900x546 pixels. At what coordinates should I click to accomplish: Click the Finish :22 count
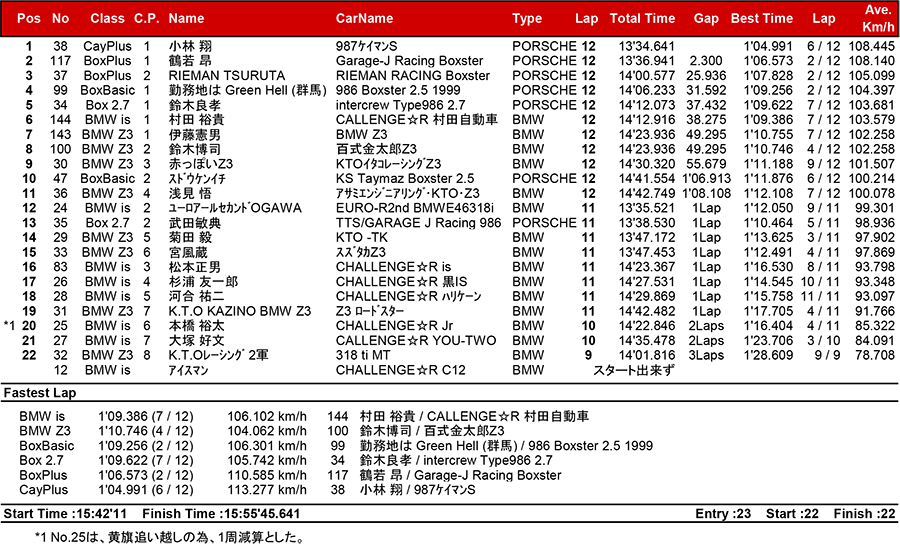tap(864, 514)
